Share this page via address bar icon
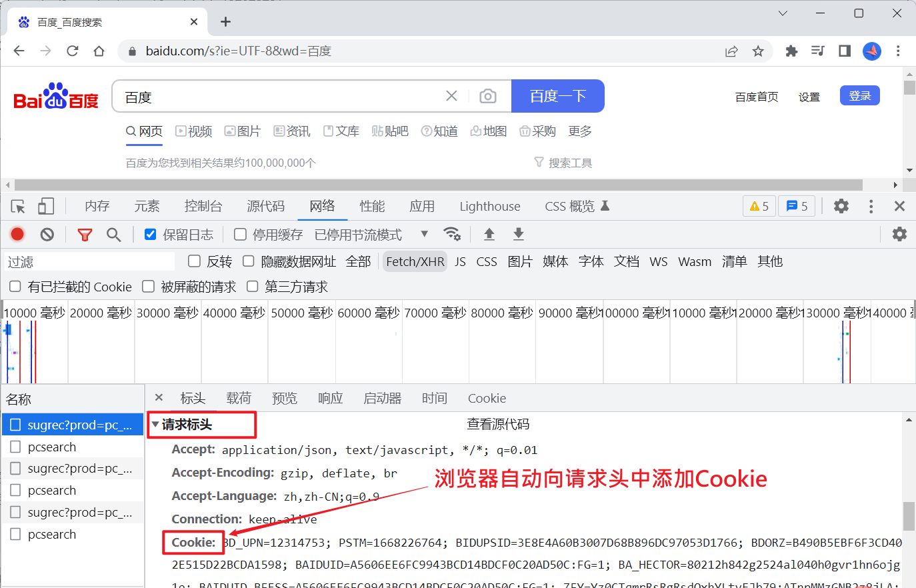 coord(731,51)
